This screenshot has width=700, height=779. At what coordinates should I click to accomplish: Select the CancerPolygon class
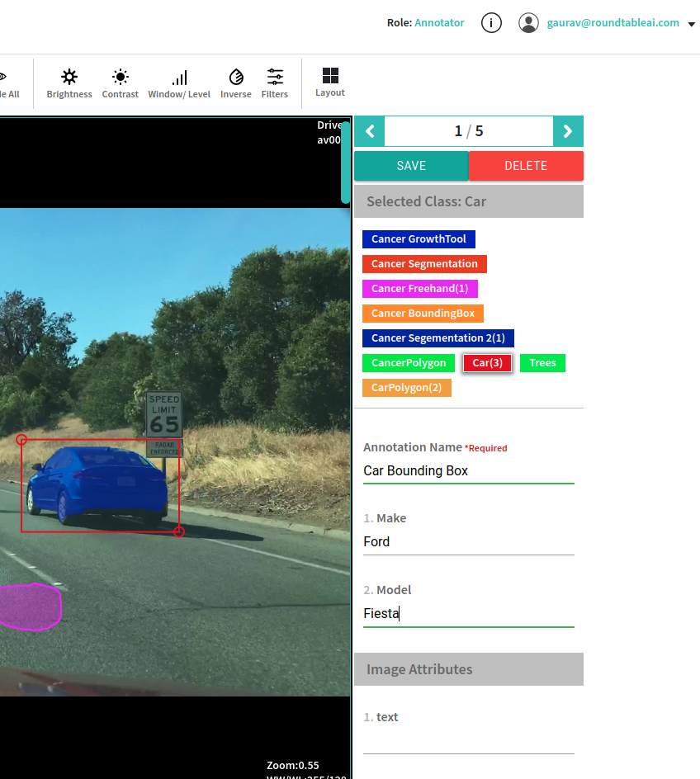pyautogui.click(x=409, y=363)
